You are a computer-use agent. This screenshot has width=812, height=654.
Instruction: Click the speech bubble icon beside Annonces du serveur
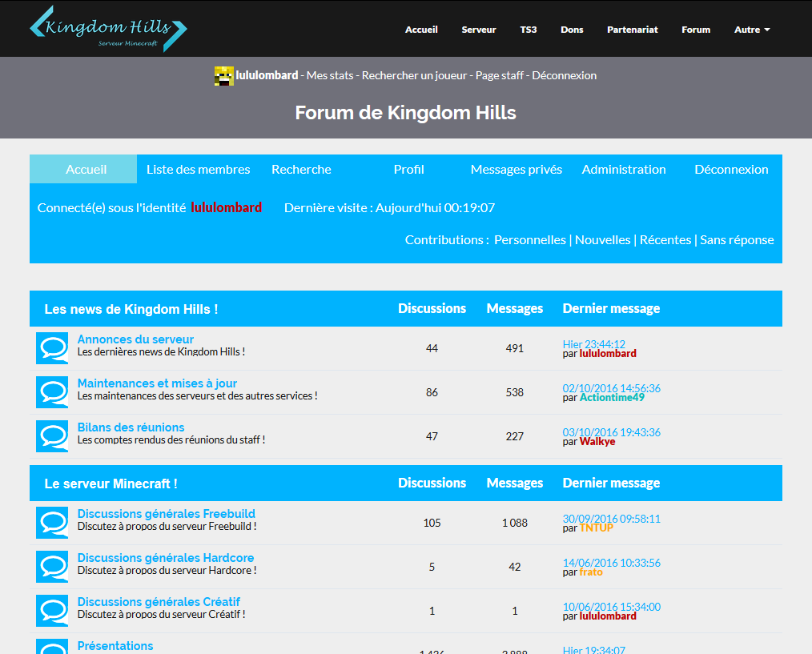click(52, 348)
